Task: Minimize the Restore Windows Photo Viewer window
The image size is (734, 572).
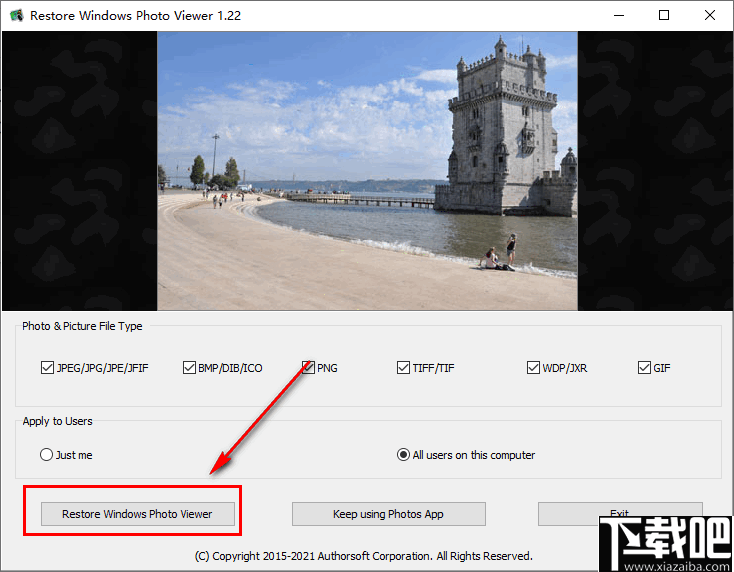Action: (619, 15)
